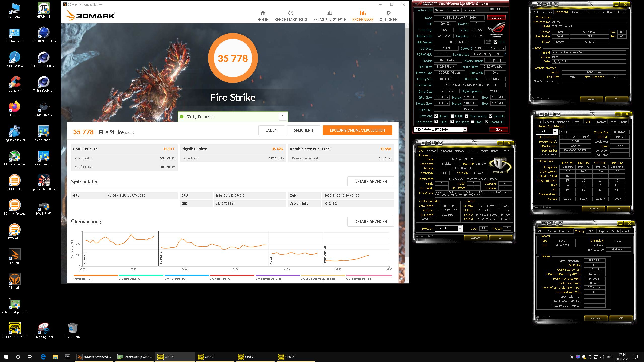Screen dimensions: 644x362
Task: Toggle the OpenGL 4.6 checkbox in GPU-Z
Action: (x=487, y=122)
